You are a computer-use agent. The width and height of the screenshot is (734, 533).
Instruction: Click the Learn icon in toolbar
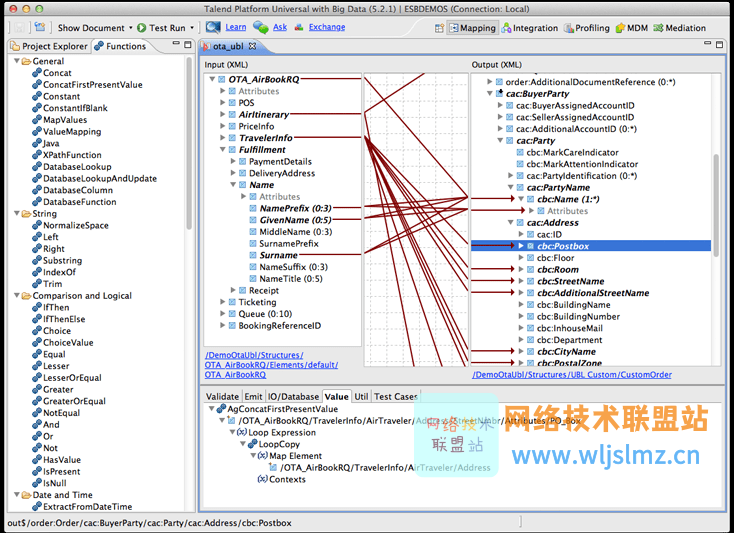pos(213,27)
